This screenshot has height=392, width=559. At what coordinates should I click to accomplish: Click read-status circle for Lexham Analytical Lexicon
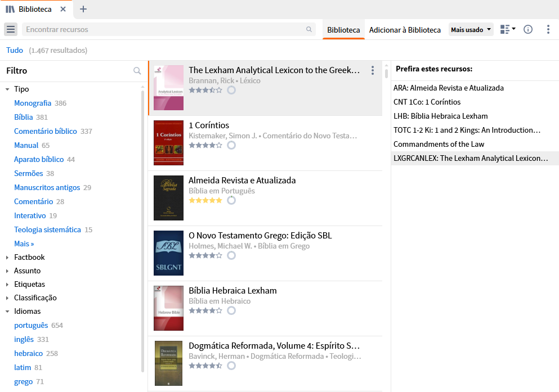[231, 90]
